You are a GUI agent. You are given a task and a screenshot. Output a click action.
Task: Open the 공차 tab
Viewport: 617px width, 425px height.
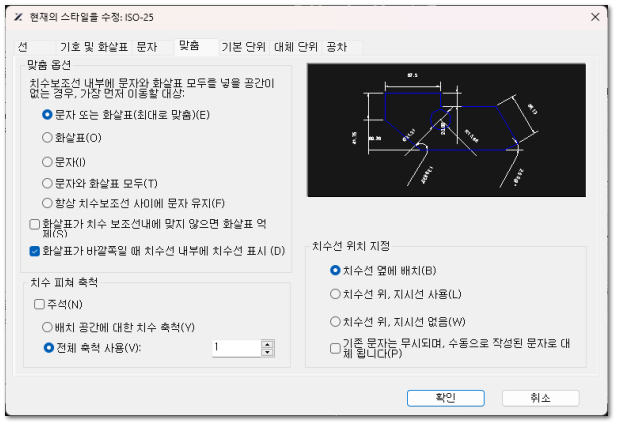342,47
